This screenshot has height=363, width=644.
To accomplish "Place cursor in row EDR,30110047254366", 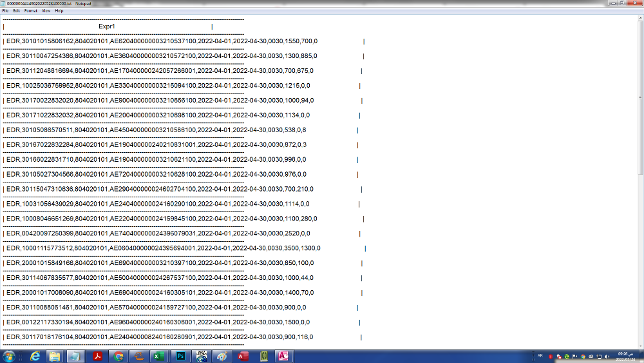I will coord(162,56).
